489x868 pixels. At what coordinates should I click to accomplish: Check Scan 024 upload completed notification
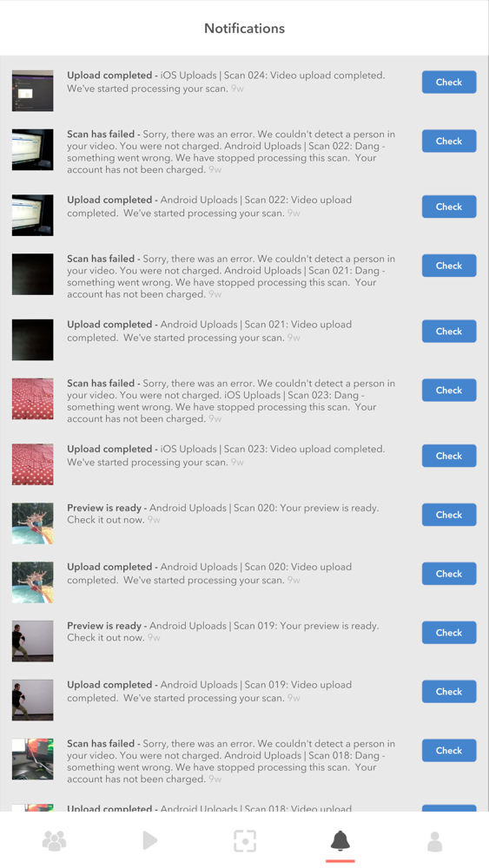(448, 82)
